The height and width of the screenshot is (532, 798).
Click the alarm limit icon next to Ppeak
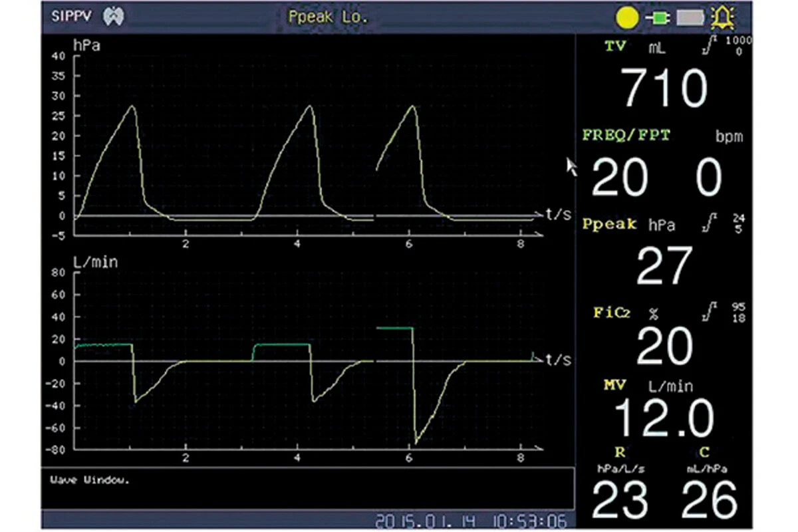(713, 225)
